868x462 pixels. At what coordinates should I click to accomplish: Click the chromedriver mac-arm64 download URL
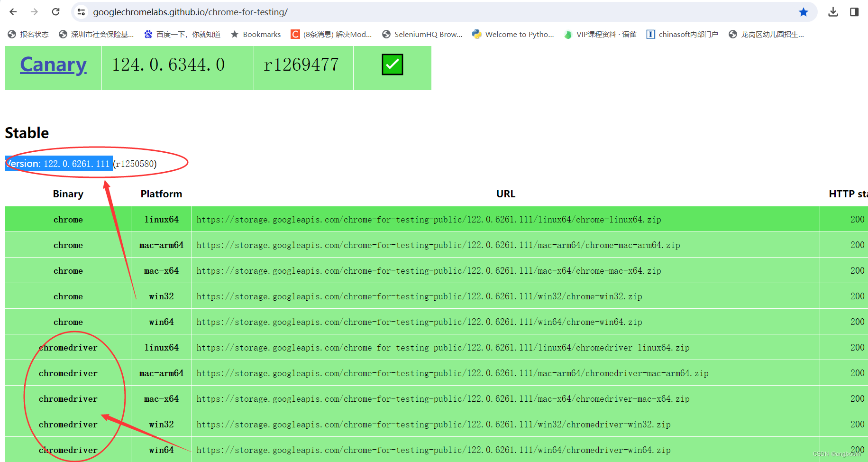(453, 373)
